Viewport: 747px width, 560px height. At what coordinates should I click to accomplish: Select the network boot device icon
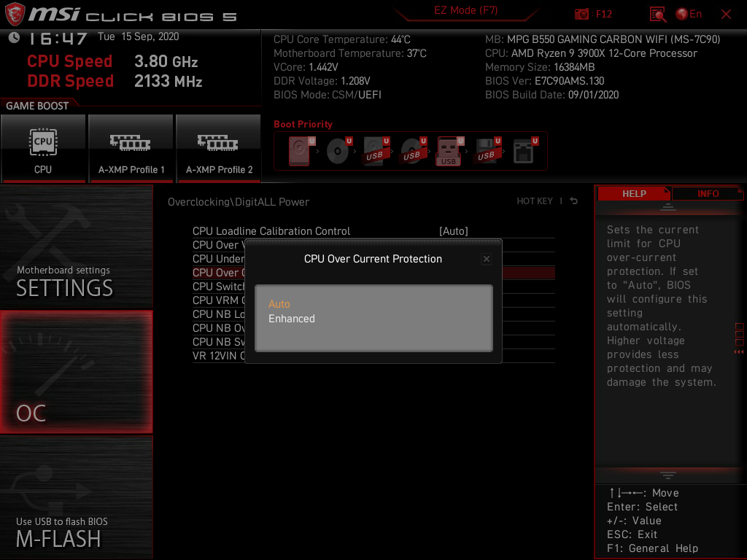tap(525, 151)
